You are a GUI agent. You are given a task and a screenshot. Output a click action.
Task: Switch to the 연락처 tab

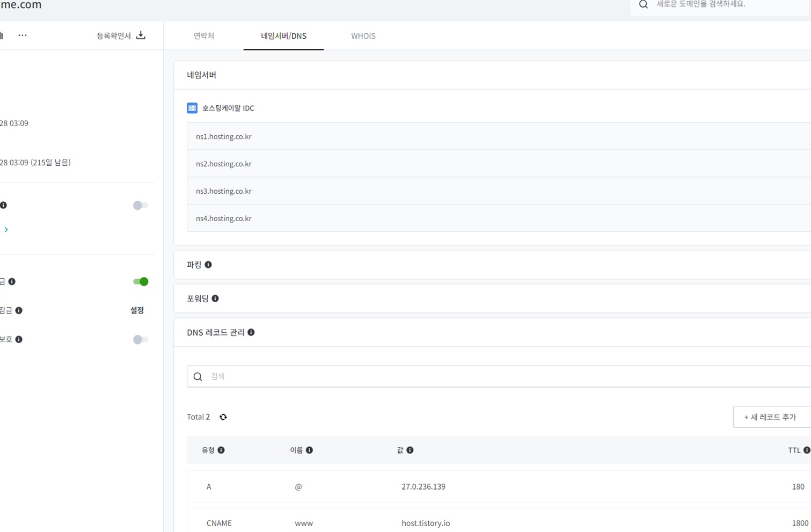[x=204, y=36]
